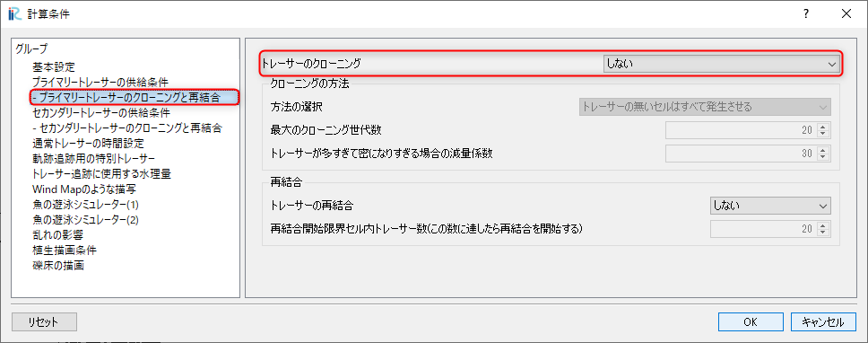Open プライマリートレーサーの供給条件 group

tap(100, 83)
